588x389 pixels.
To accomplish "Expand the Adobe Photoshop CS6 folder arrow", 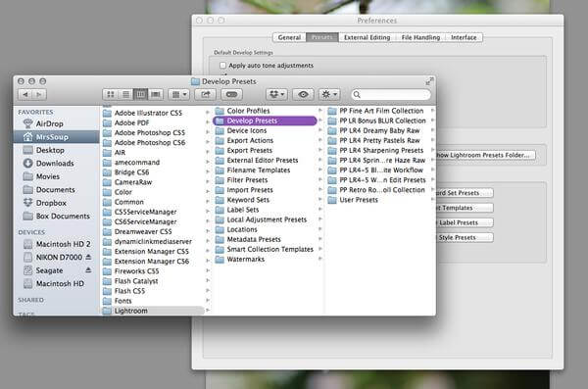I will (208, 142).
